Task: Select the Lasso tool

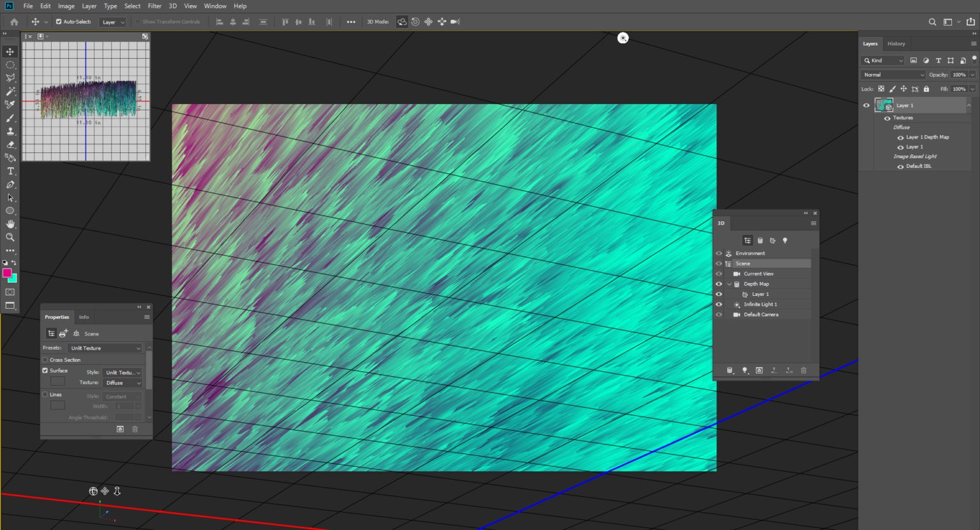Action: pos(10,77)
